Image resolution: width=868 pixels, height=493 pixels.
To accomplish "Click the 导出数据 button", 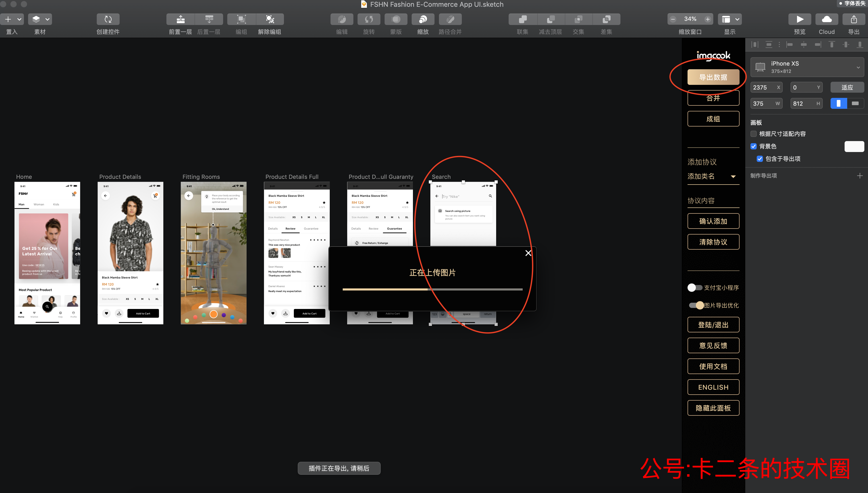I will click(713, 77).
